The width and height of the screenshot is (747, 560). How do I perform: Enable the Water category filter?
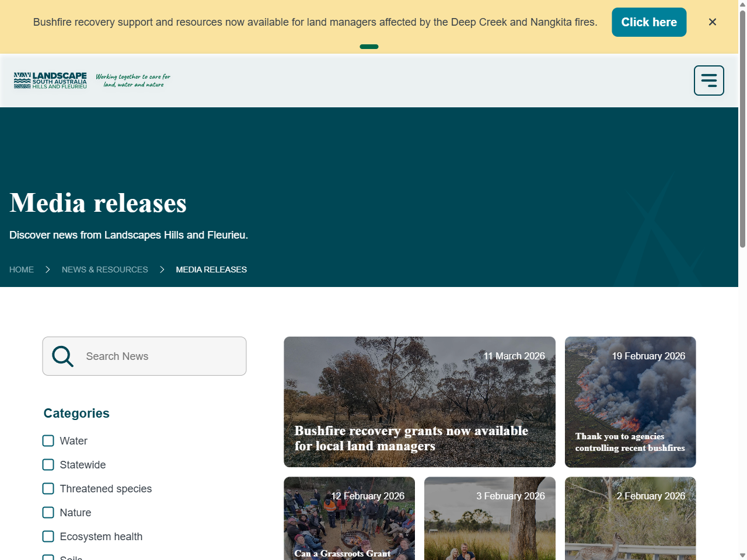[x=48, y=440]
